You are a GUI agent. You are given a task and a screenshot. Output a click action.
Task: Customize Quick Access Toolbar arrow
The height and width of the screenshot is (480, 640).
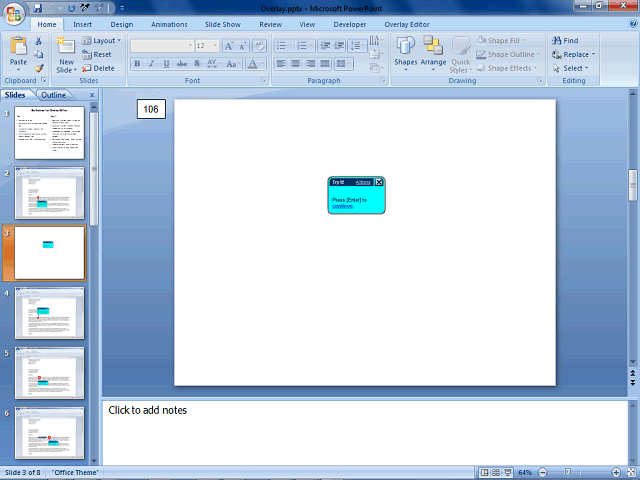pyautogui.click(x=122, y=8)
